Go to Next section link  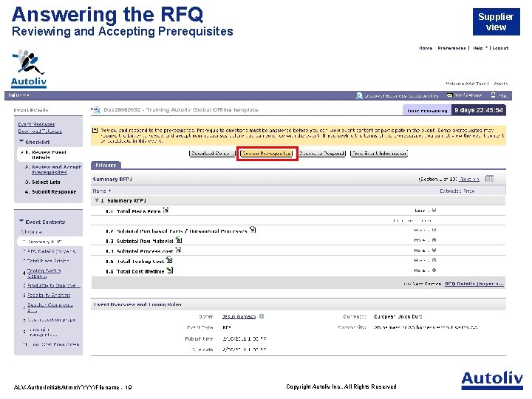point(469,179)
